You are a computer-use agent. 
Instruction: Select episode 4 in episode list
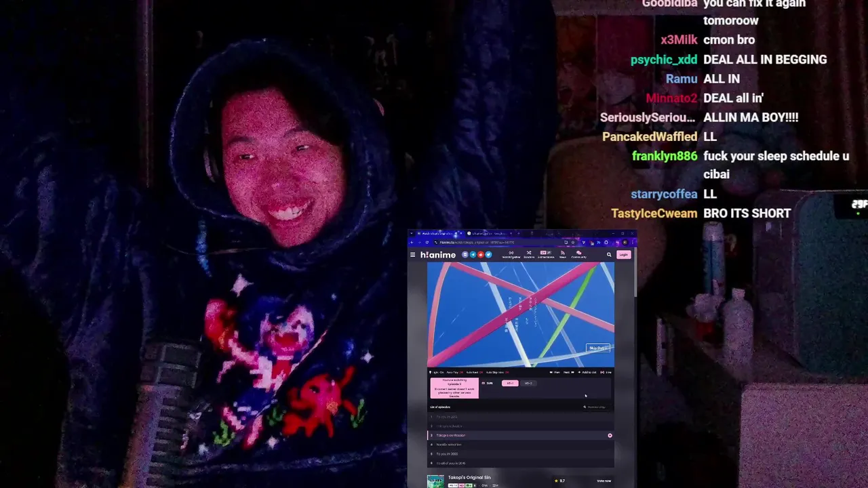520,445
